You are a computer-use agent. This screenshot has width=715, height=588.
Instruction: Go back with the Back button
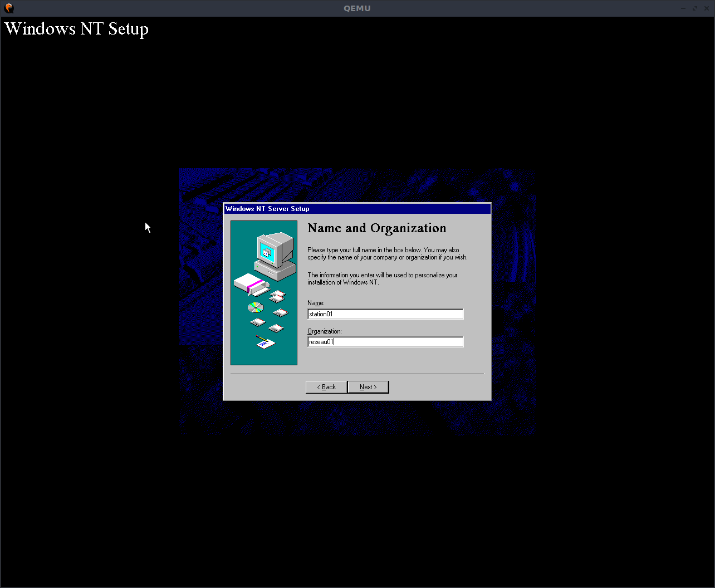click(x=326, y=387)
